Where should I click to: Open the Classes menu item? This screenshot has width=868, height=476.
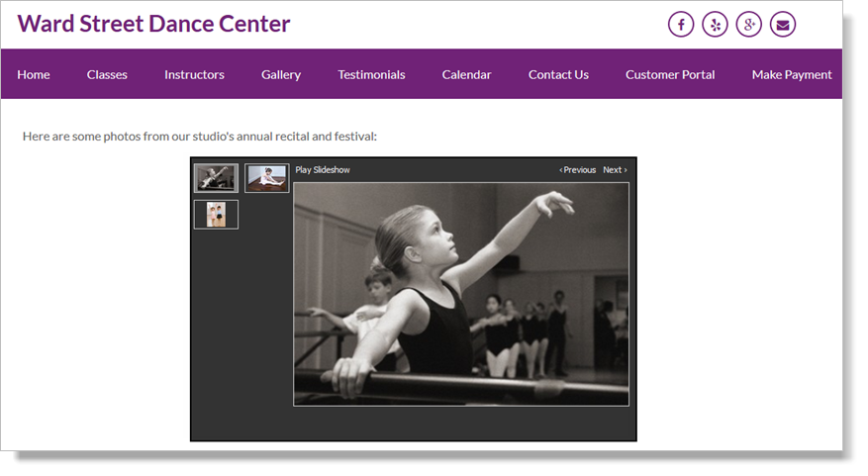click(107, 75)
